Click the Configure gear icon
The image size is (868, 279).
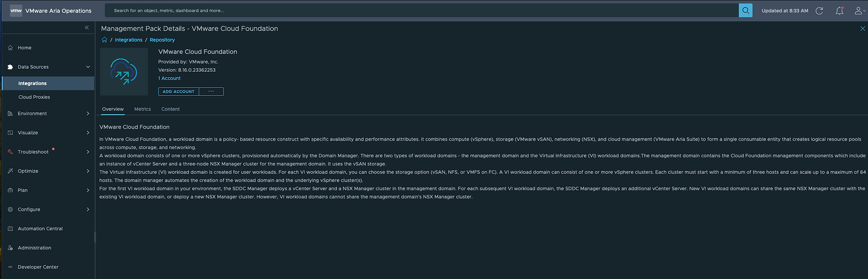(10, 209)
